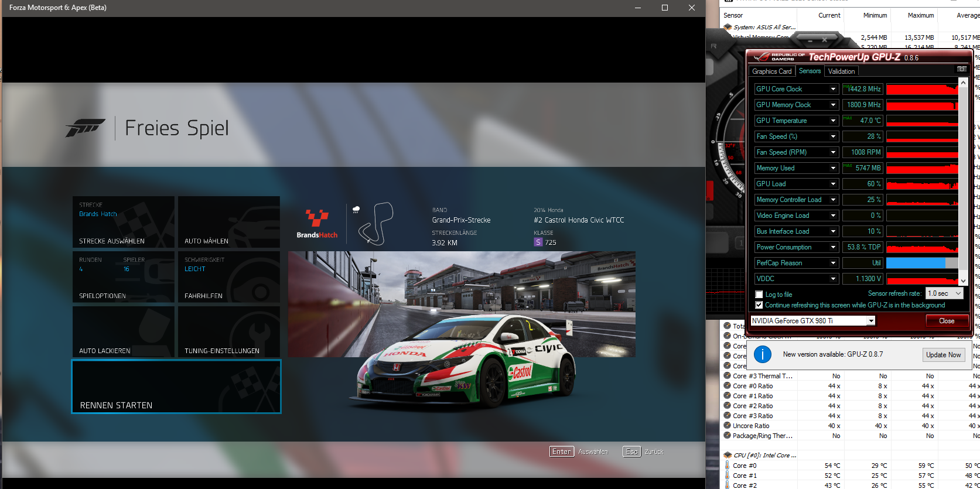Switch to the Sensors tab
Screen dimensions: 980x489
tap(810, 71)
